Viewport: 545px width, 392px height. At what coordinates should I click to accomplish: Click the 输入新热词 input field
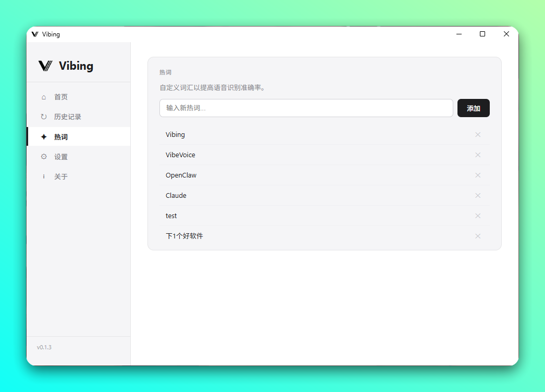pyautogui.click(x=306, y=108)
